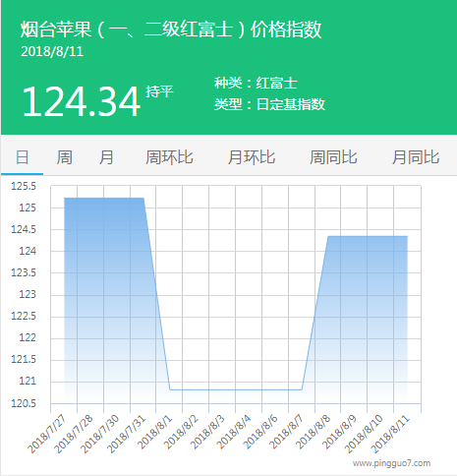Click the 2018/7/27 x-axis label
This screenshot has height=476, width=457.
tap(47, 434)
